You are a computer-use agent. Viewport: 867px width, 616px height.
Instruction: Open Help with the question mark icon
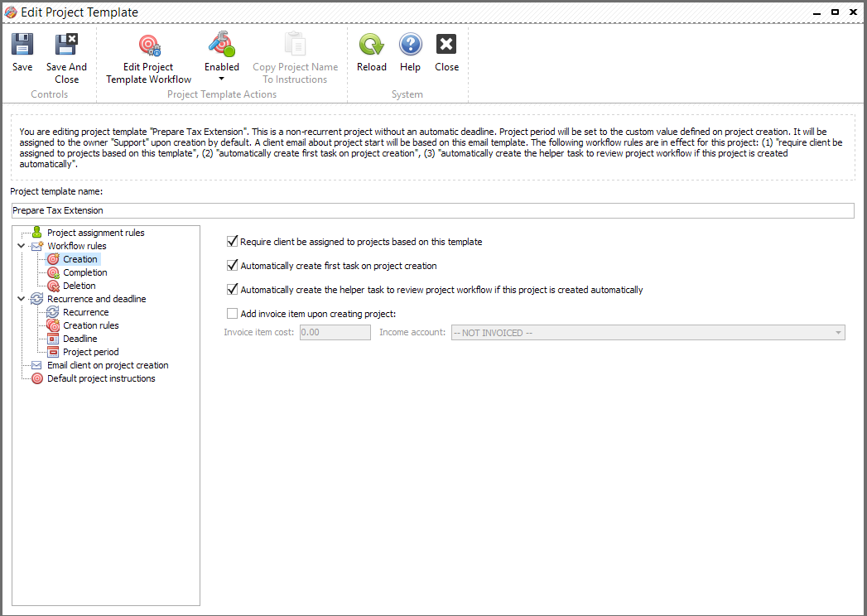tap(410, 44)
